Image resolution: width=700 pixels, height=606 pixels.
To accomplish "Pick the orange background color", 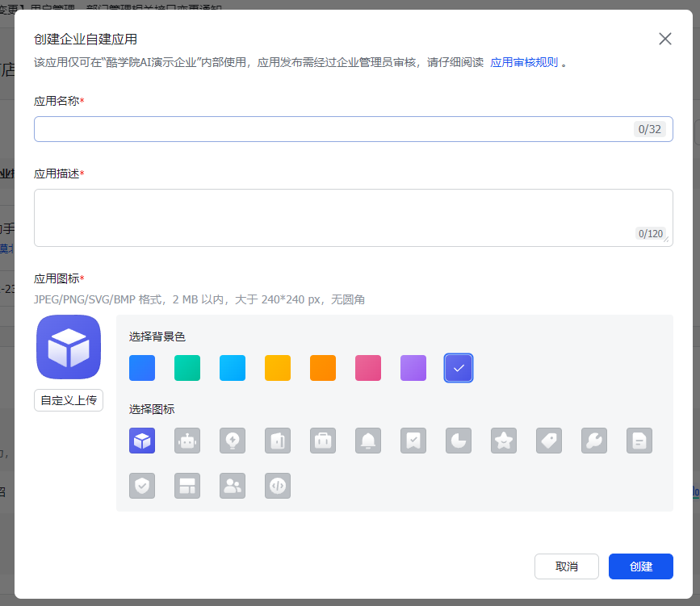I will [323, 368].
